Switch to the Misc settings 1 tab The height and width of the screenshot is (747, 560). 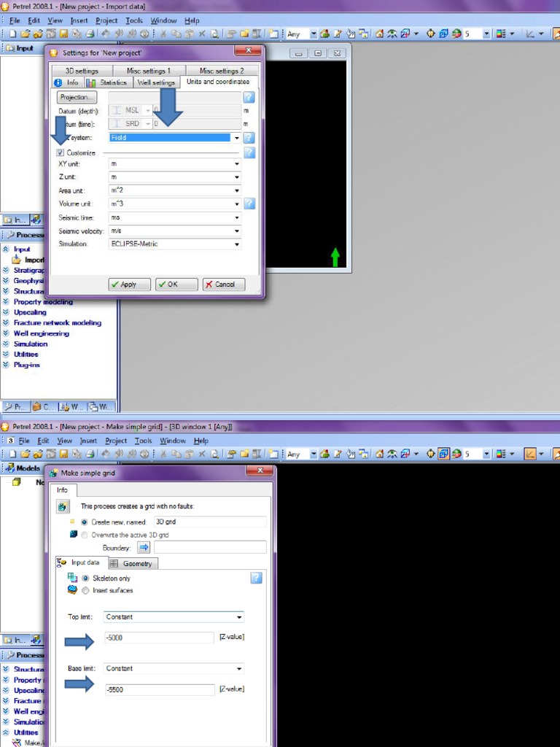[149, 71]
